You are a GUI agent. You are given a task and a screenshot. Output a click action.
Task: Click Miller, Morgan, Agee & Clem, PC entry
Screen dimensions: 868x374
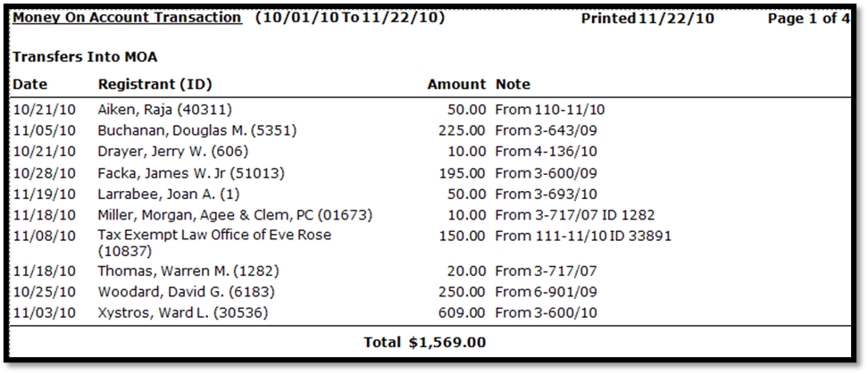234,215
